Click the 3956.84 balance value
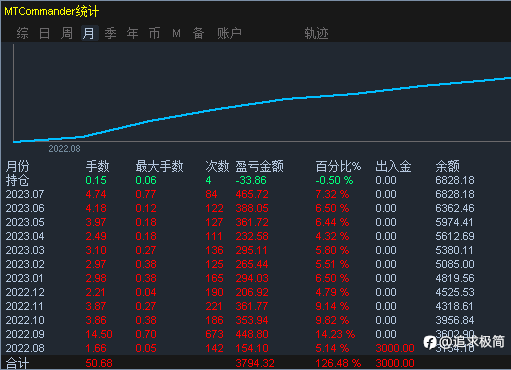 tap(455, 320)
